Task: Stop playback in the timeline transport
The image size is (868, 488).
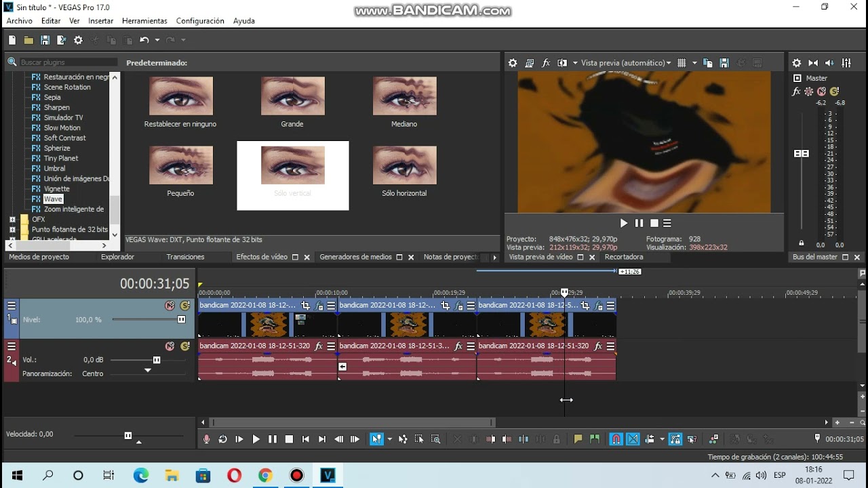Action: (x=289, y=439)
